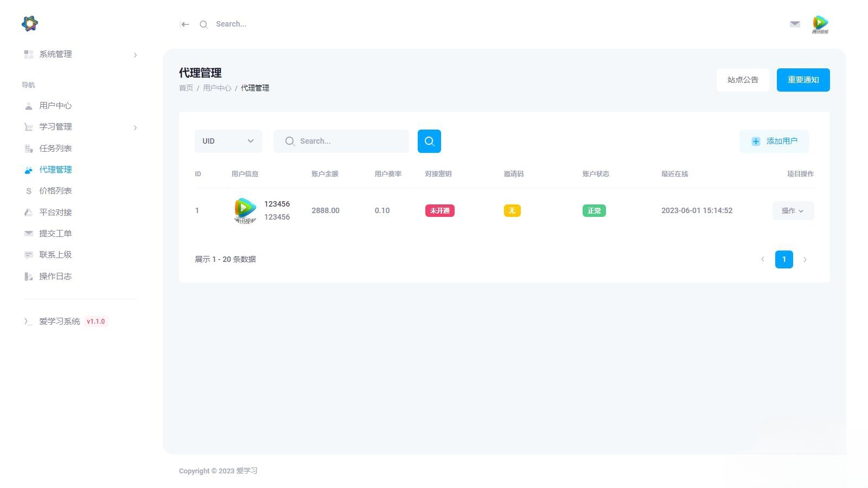Click the sidebar collapse arrow icon

click(x=184, y=24)
